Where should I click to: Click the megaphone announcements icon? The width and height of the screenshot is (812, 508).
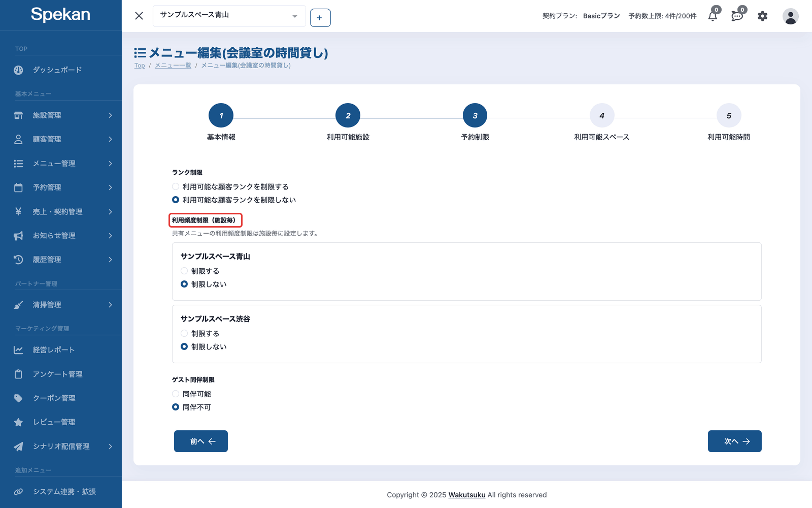coord(18,236)
